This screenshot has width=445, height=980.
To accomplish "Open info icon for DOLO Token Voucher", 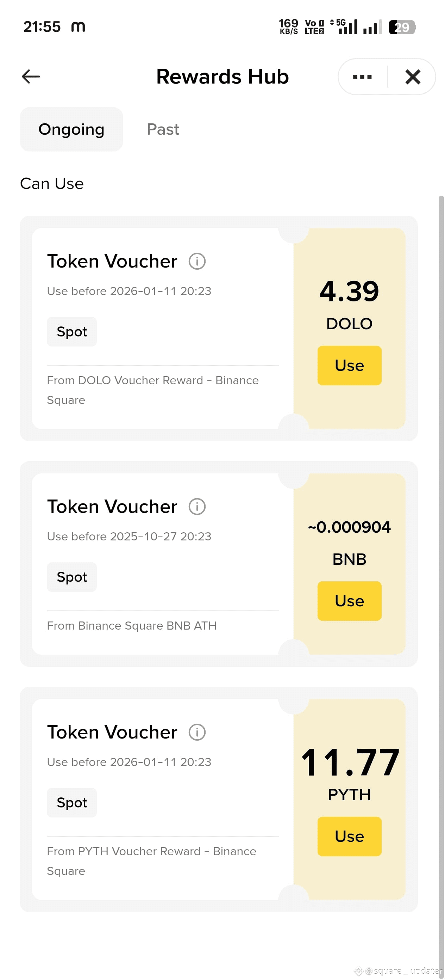I will (197, 261).
